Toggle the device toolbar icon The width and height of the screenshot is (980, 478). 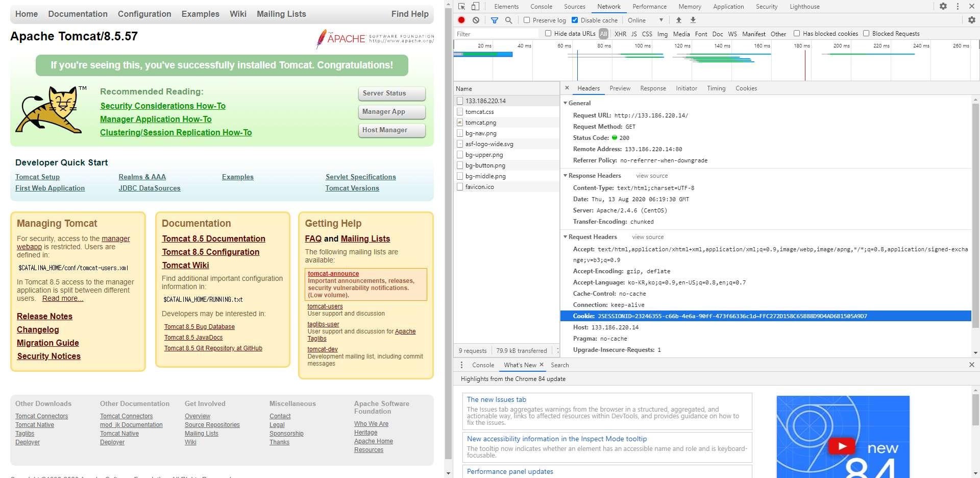[x=475, y=7]
